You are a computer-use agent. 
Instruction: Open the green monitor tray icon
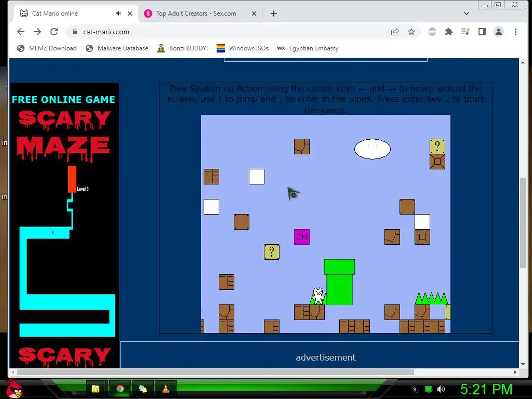[429, 389]
